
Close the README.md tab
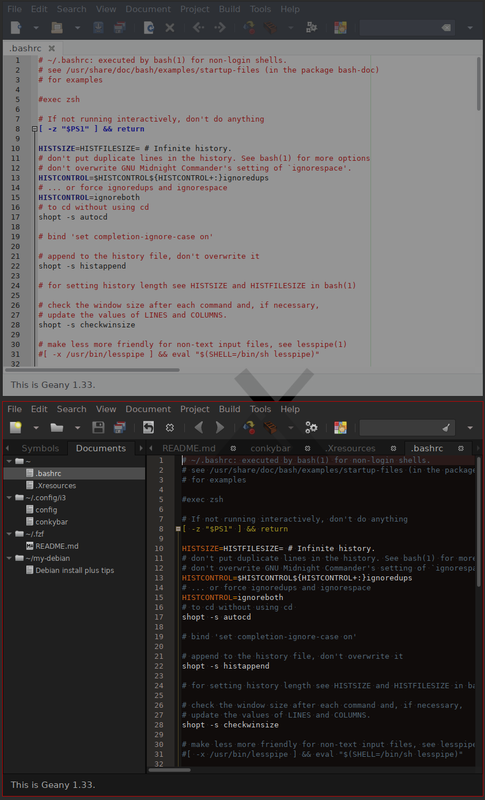coord(233,448)
